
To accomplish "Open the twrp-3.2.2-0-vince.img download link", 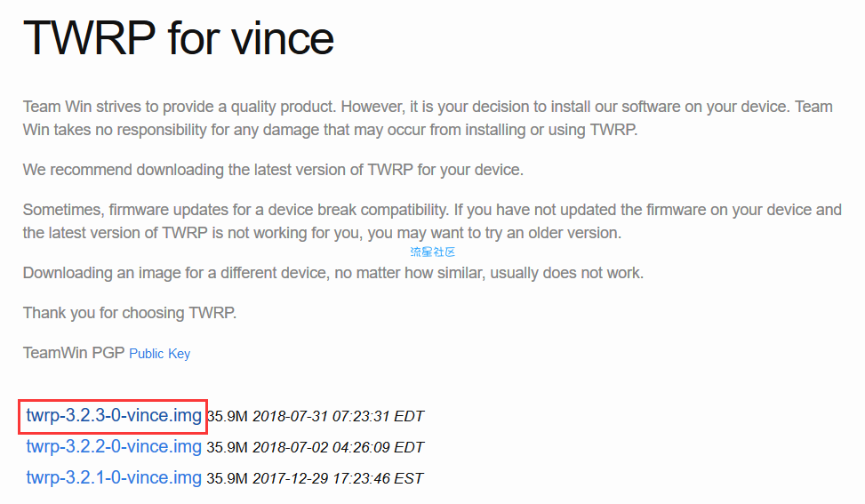I will (114, 446).
